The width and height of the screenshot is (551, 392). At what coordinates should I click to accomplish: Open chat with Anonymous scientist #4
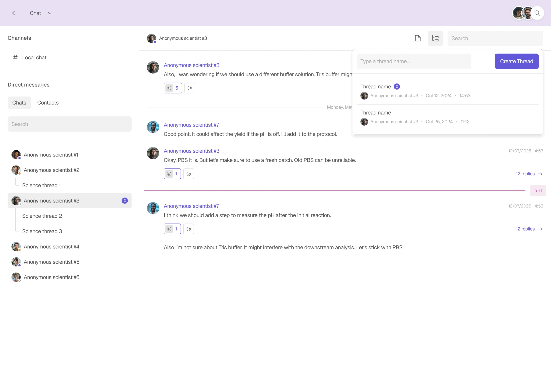coord(69,247)
